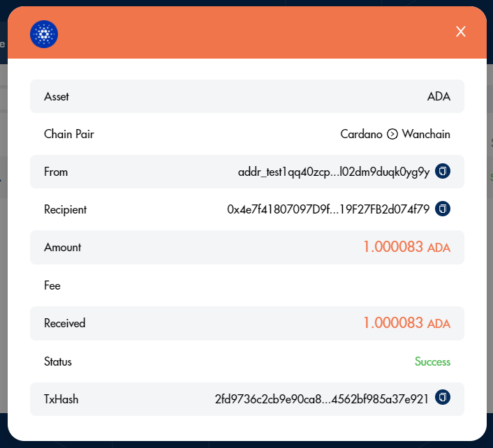Select the ADA asset value
The image size is (493, 448).
click(439, 96)
